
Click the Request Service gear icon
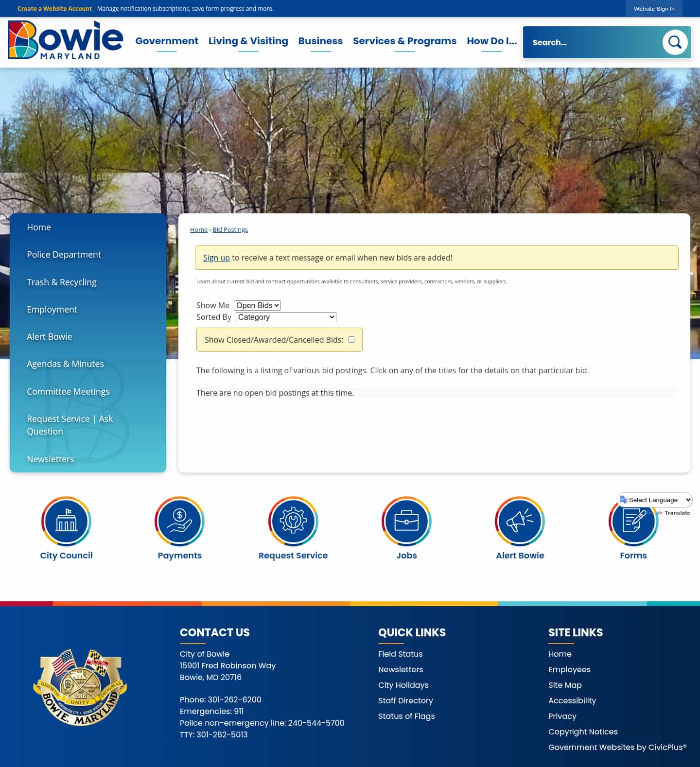(x=293, y=521)
